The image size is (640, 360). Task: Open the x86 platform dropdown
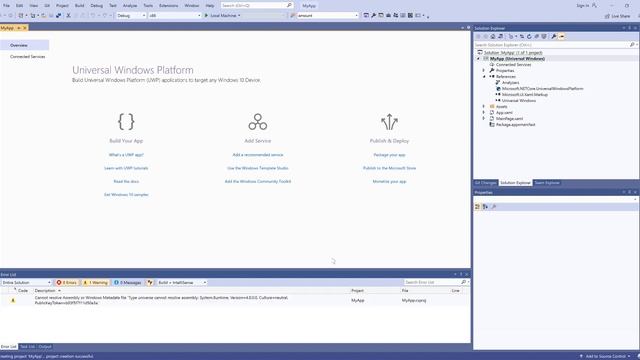click(x=175, y=16)
